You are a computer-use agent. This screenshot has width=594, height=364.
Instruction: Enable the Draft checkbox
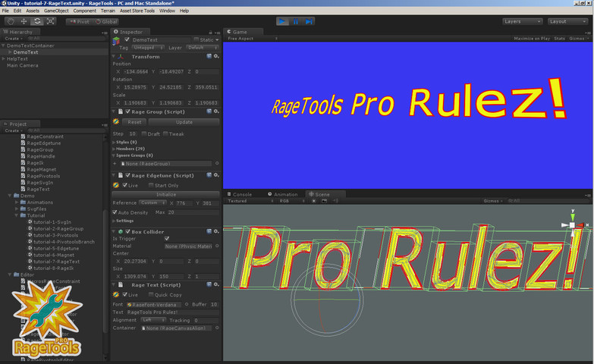click(x=144, y=133)
